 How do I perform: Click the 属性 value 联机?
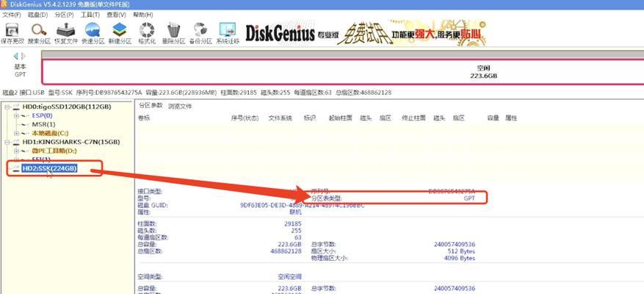[295, 212]
